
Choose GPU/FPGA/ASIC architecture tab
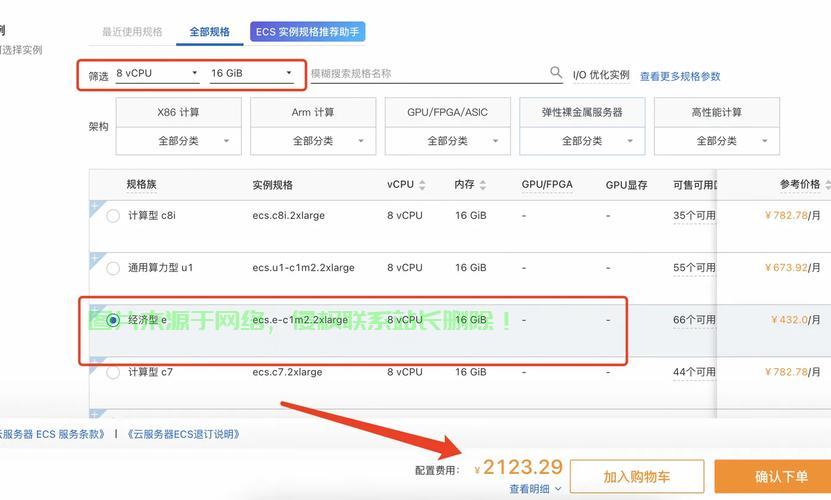click(x=448, y=112)
